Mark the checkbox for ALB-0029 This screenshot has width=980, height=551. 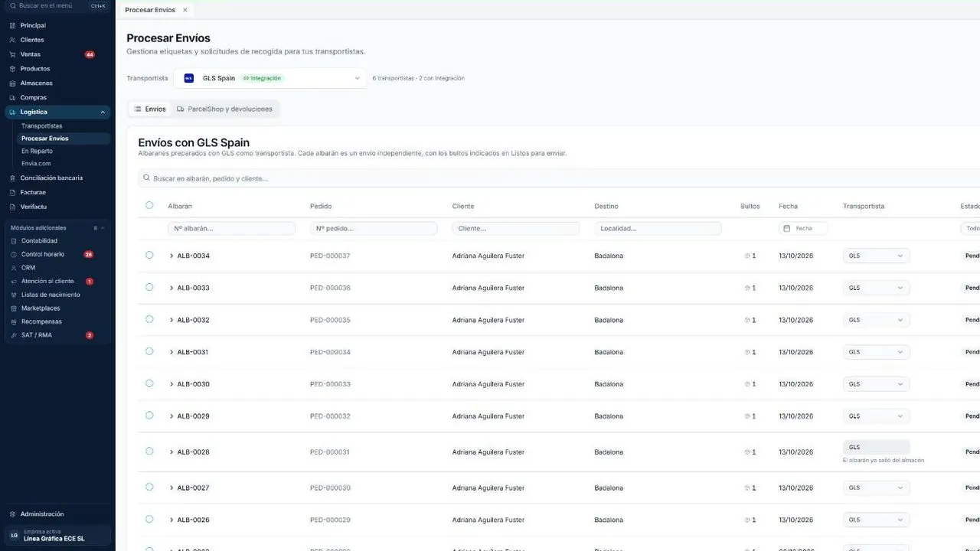(149, 416)
